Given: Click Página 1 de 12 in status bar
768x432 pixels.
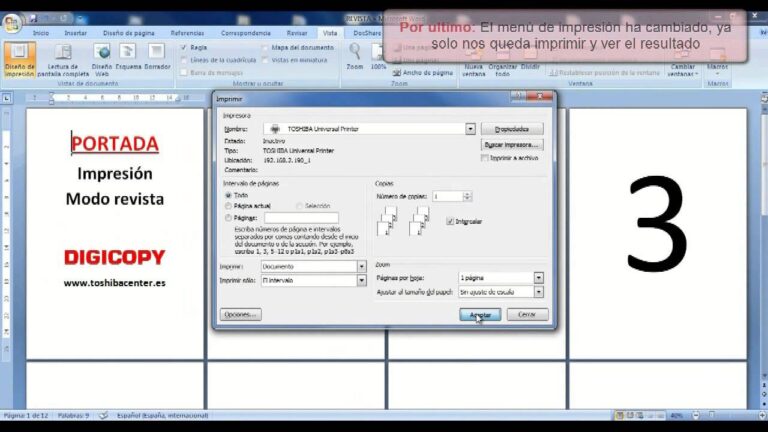Looking at the screenshot, I should coord(26,415).
